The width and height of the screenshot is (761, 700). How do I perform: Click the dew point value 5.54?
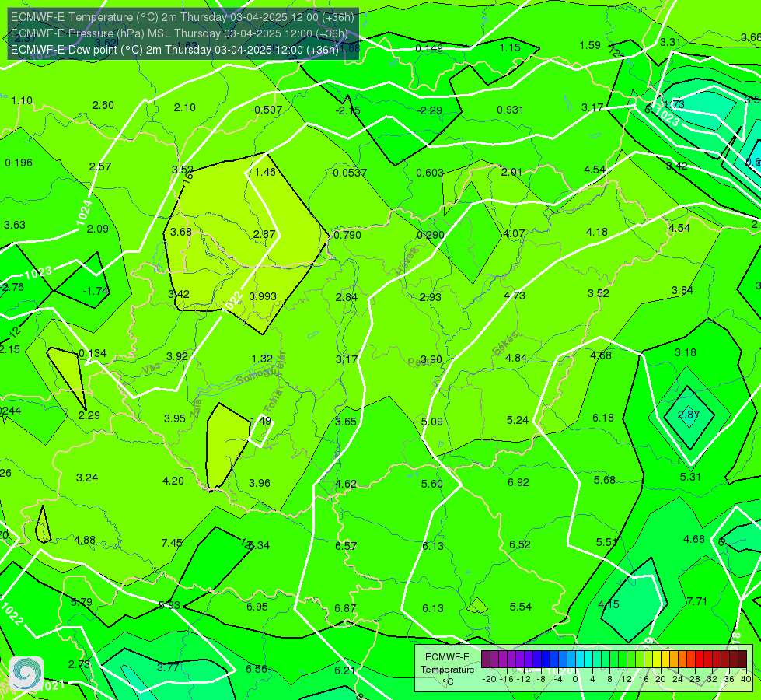click(521, 607)
